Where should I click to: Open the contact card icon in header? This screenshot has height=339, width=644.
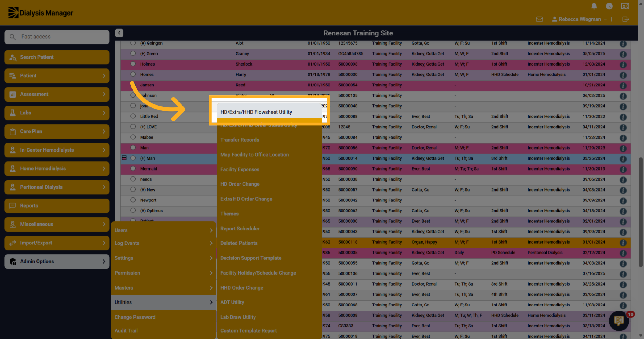pos(625,6)
